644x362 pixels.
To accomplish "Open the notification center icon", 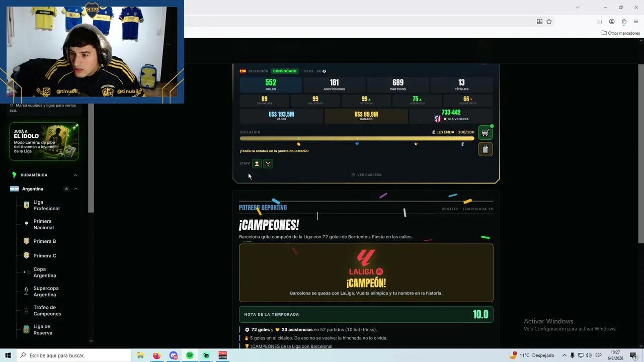I will click(633, 355).
